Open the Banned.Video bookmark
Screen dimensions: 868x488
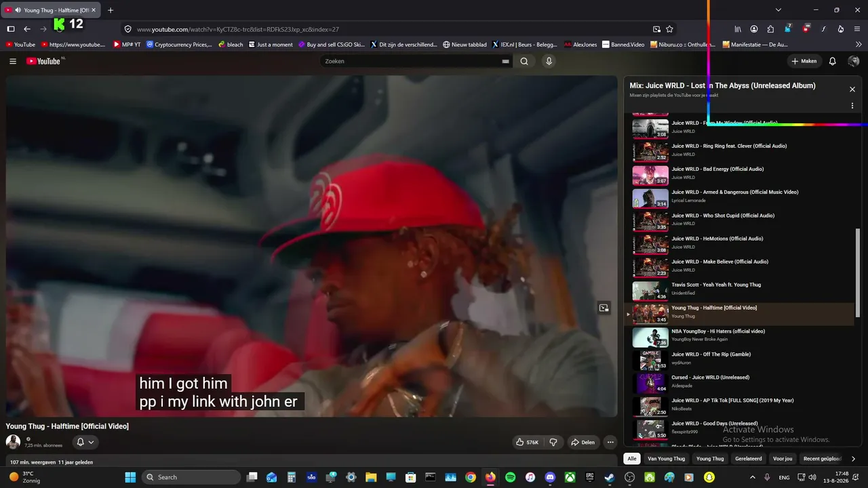[x=623, y=45]
